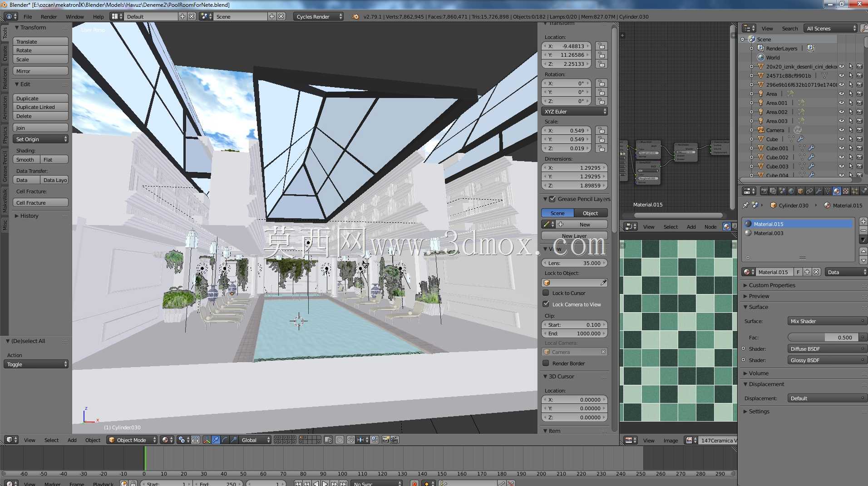
Task: Open Surface Mix Shader dropdown
Action: 827,321
